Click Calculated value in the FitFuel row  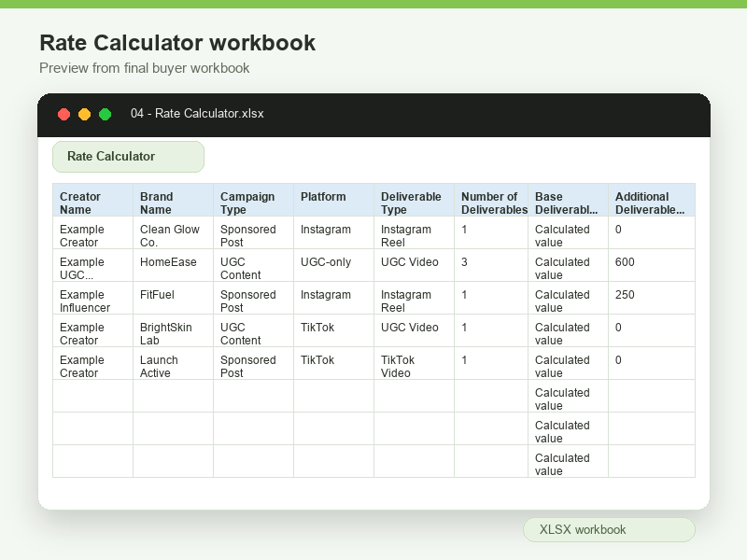point(568,298)
